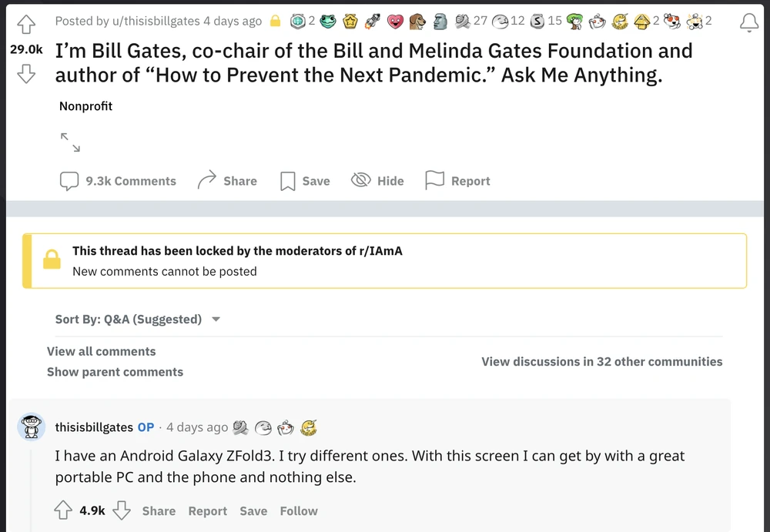
Task: Save the Galaxy ZFold3 comment
Action: [253, 510]
